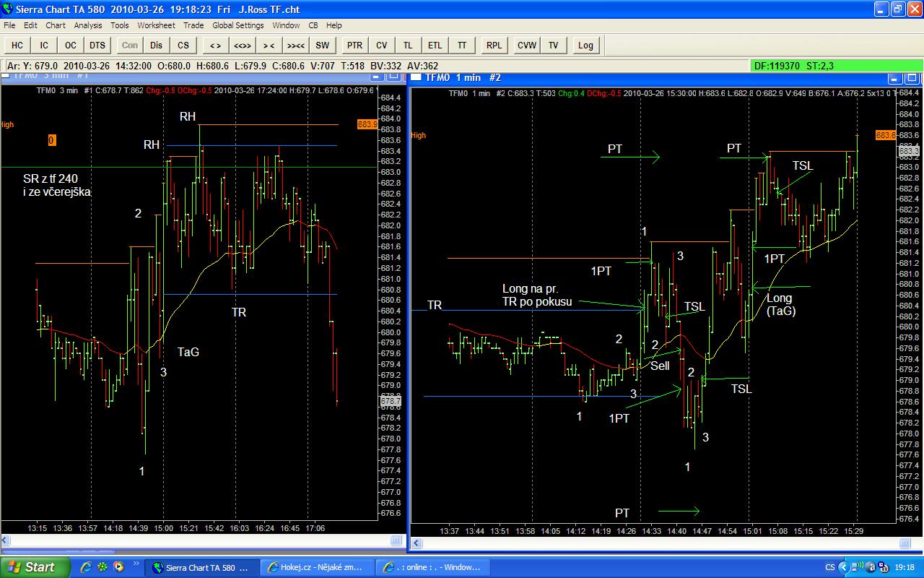Select the ETL extended line tool
924x578 pixels.
pyautogui.click(x=435, y=45)
